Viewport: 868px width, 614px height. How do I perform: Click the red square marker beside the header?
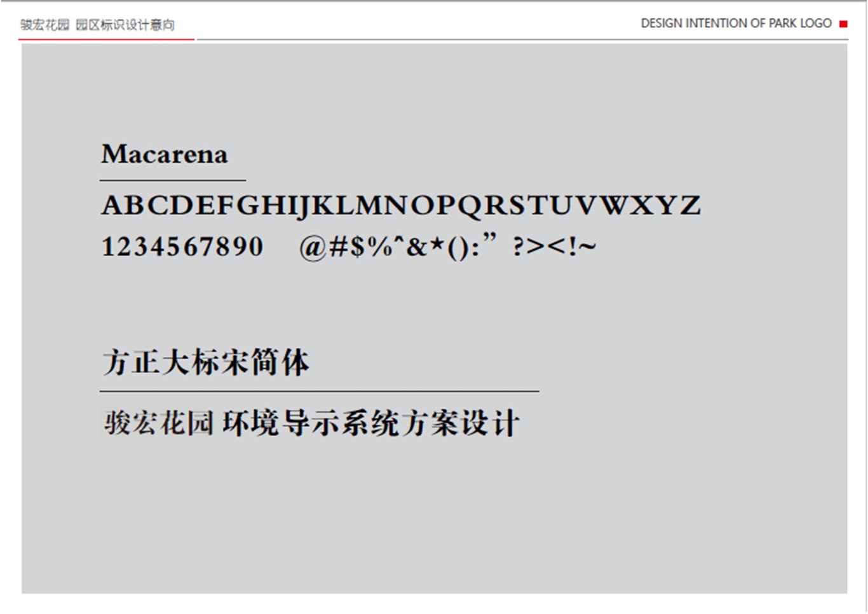click(843, 24)
